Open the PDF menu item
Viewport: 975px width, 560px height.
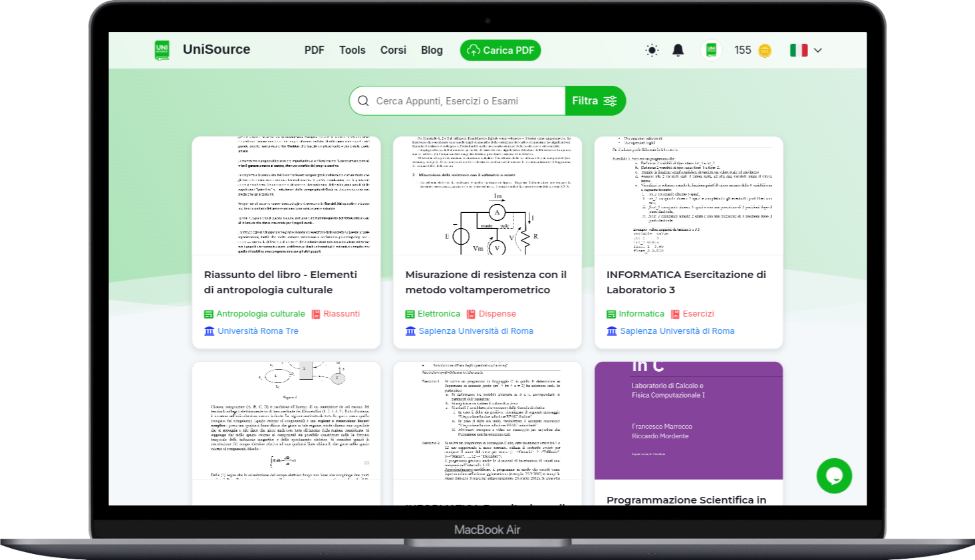pyautogui.click(x=314, y=51)
